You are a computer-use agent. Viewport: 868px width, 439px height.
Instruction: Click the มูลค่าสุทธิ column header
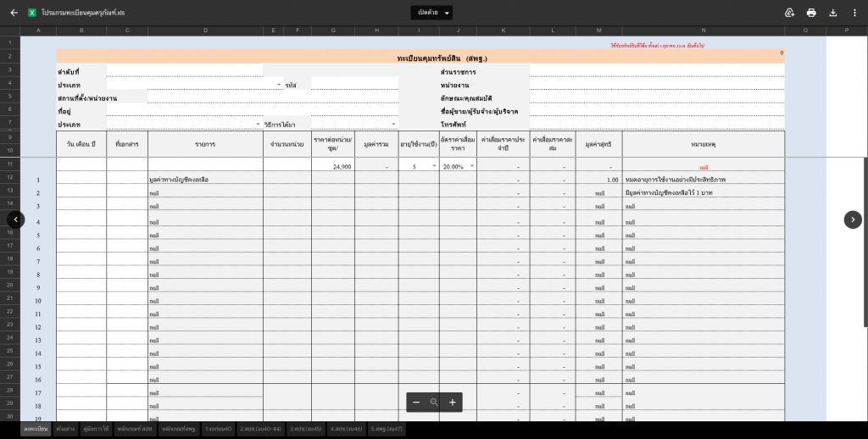599,144
